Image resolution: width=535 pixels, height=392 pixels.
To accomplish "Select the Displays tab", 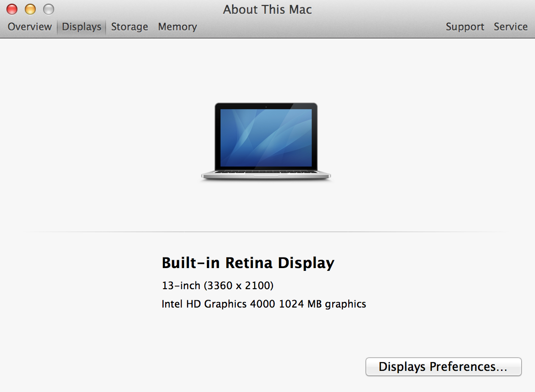I will tap(82, 27).
